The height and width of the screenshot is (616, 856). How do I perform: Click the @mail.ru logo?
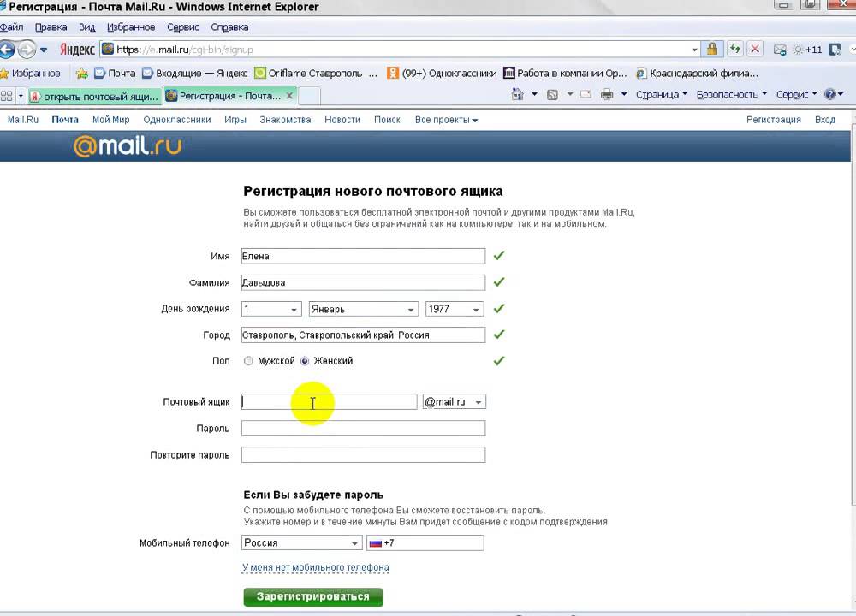click(x=128, y=145)
